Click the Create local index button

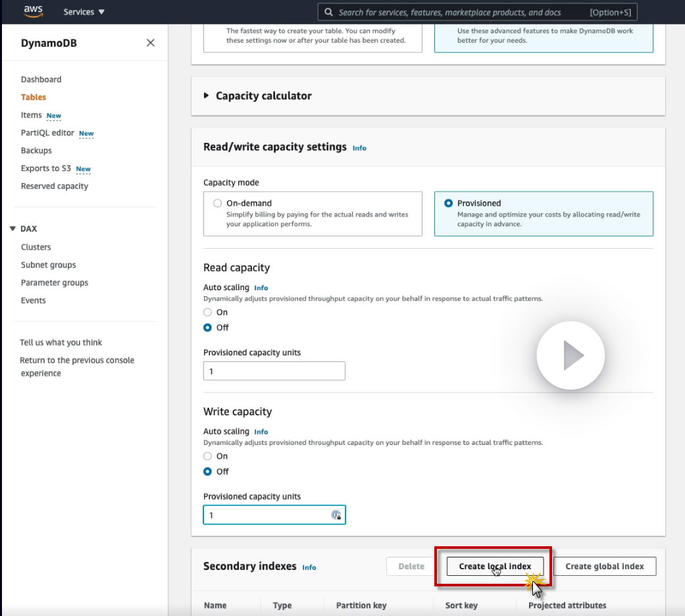[495, 567]
